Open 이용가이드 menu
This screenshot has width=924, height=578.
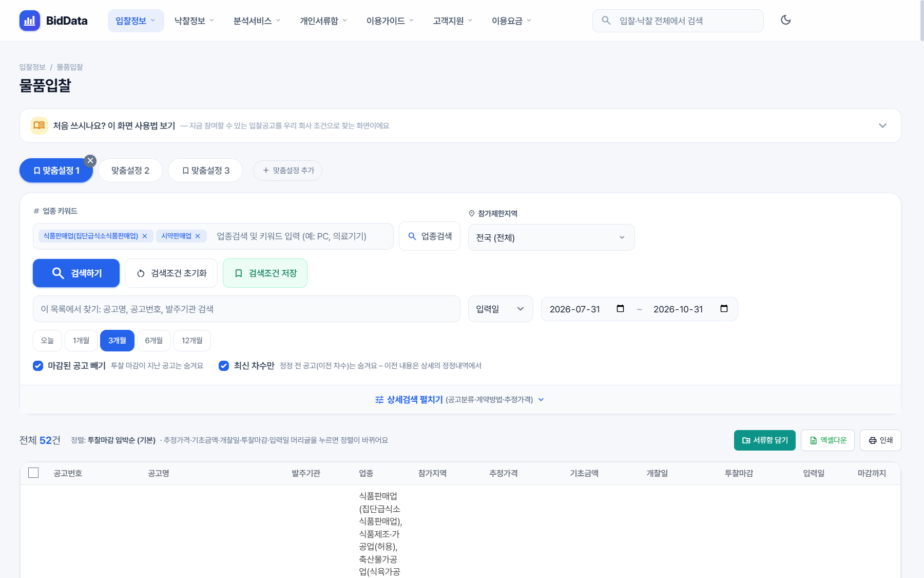pos(390,21)
